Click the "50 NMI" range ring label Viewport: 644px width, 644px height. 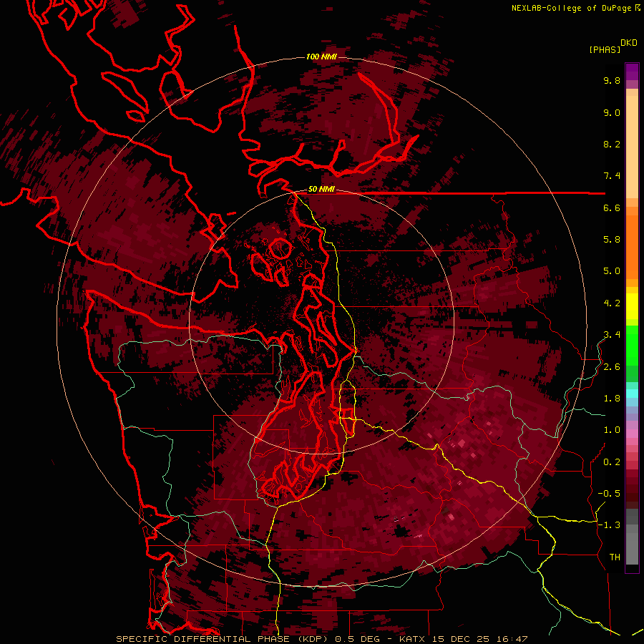pyautogui.click(x=321, y=190)
